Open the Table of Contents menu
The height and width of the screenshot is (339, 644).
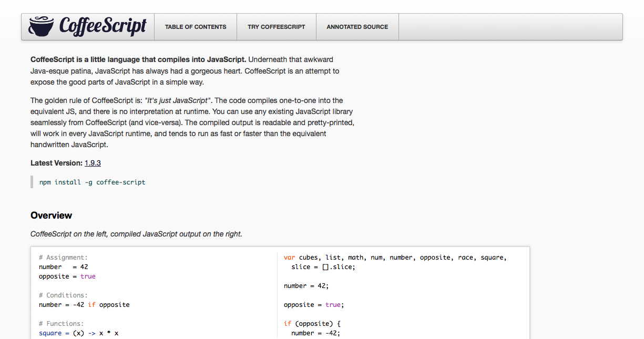click(196, 27)
